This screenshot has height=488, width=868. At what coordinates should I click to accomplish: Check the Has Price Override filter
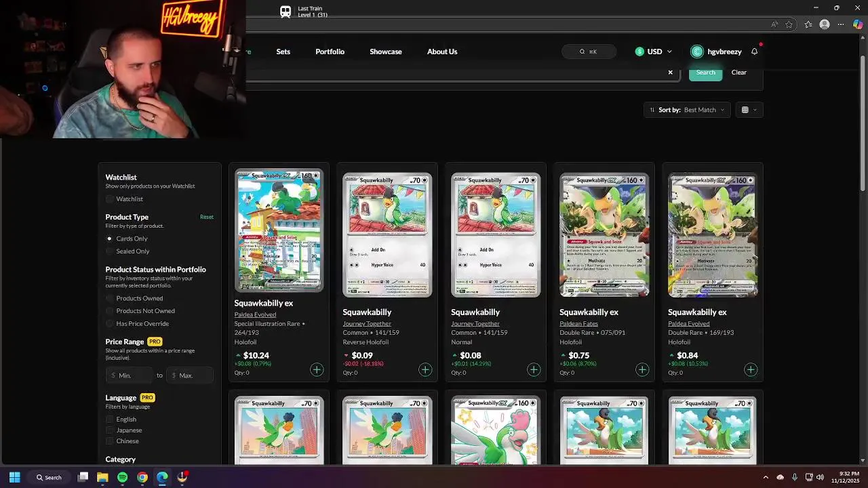(x=110, y=324)
